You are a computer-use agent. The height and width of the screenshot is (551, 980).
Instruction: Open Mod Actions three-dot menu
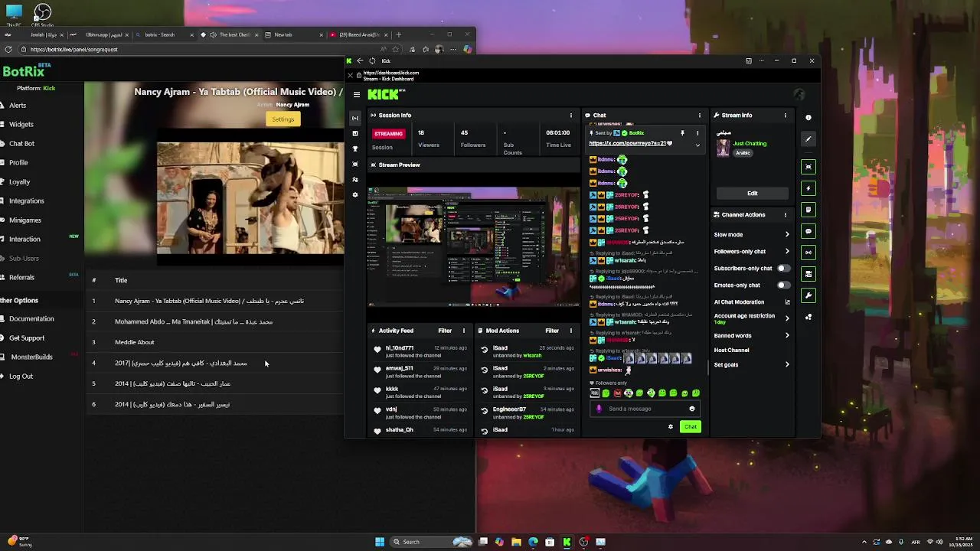(x=570, y=331)
